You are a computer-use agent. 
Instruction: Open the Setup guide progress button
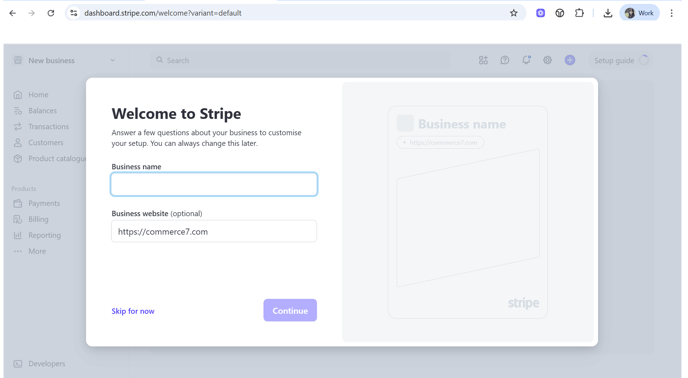pos(620,61)
